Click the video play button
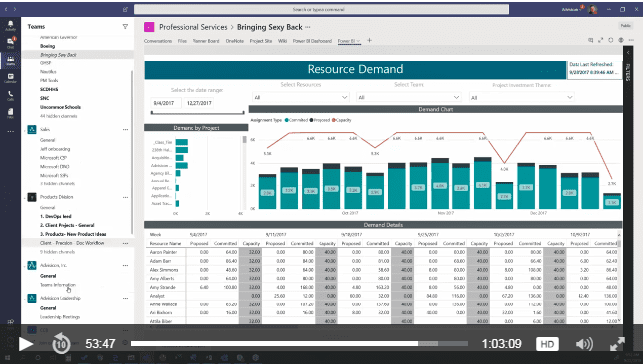Viewport: 643px width, 364px height. [x=26, y=344]
